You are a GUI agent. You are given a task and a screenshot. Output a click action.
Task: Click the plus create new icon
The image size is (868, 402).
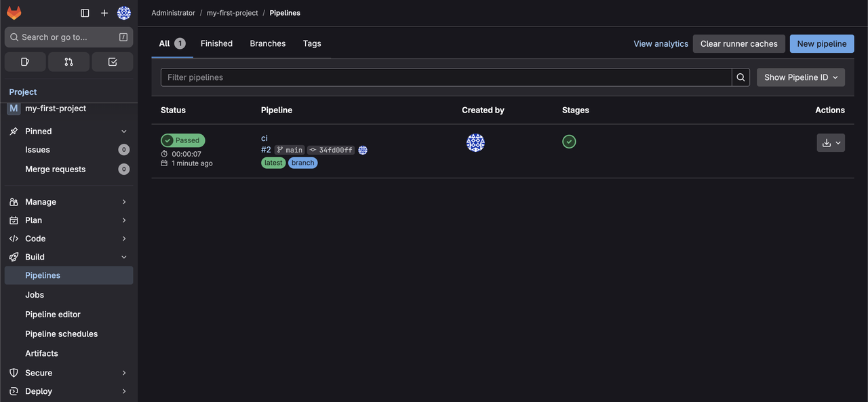click(104, 13)
